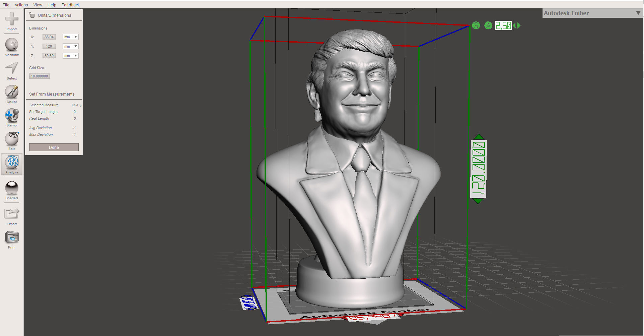Open the Y dimension units dropdown
644x336 pixels.
70,46
